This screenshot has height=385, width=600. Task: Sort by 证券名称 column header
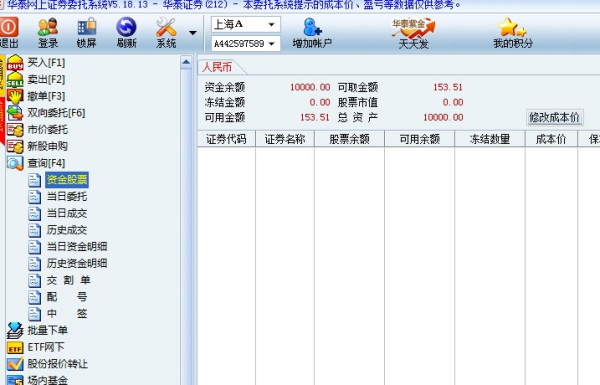point(285,139)
